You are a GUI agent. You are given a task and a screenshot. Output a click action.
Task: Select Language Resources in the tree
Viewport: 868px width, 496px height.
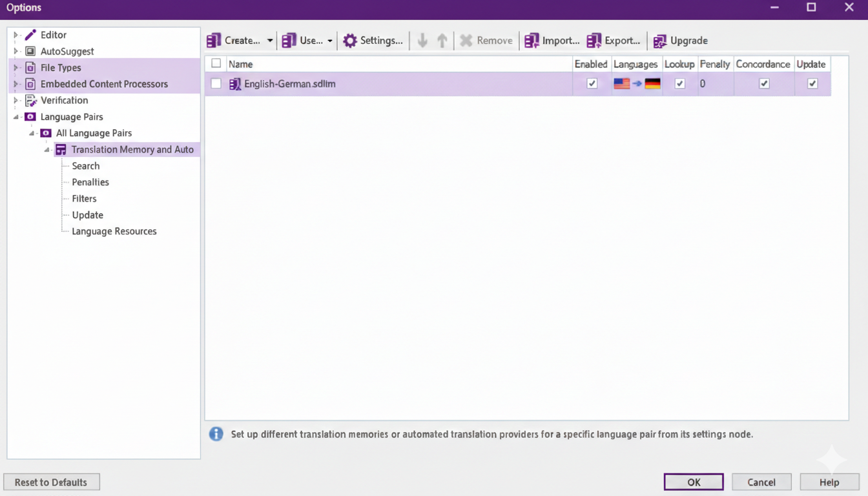click(x=114, y=231)
